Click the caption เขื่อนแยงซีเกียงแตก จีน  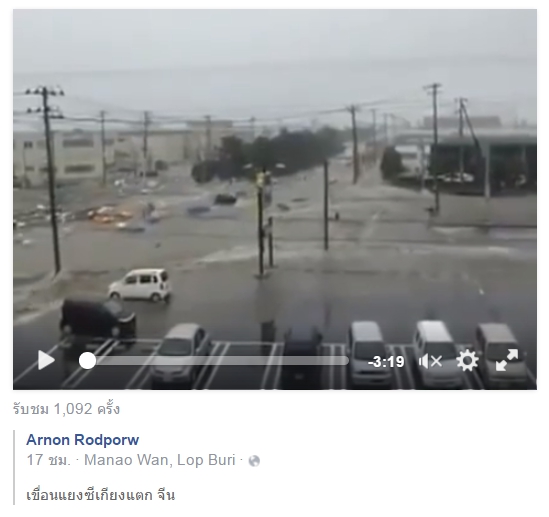point(100,495)
